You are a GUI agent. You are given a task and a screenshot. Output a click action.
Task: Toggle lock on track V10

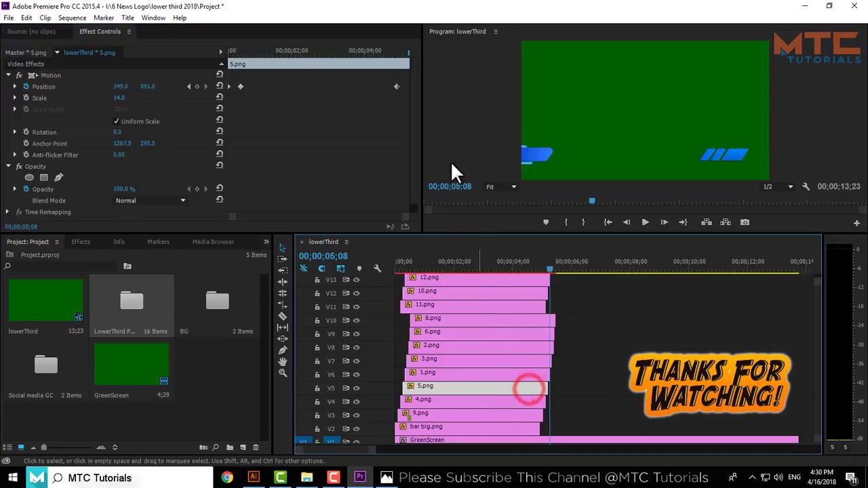coord(317,320)
